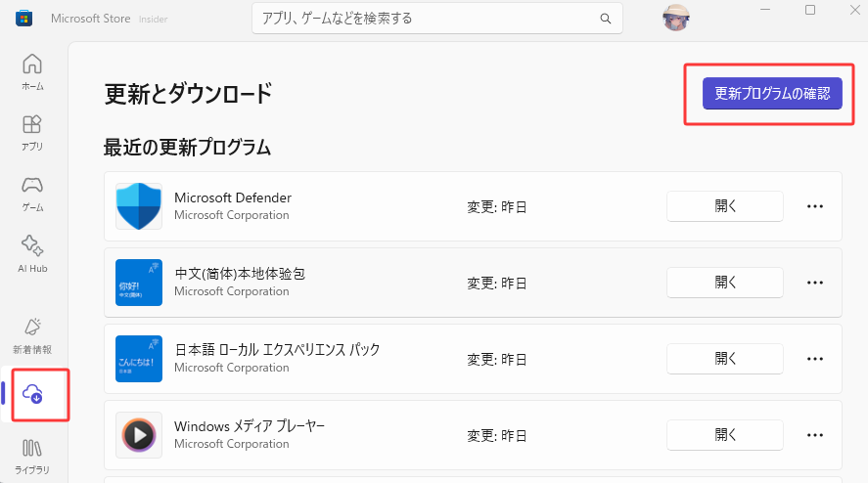This screenshot has width=868, height=483.
Task: Click the Microsoft Store logo icon
Action: [23, 19]
